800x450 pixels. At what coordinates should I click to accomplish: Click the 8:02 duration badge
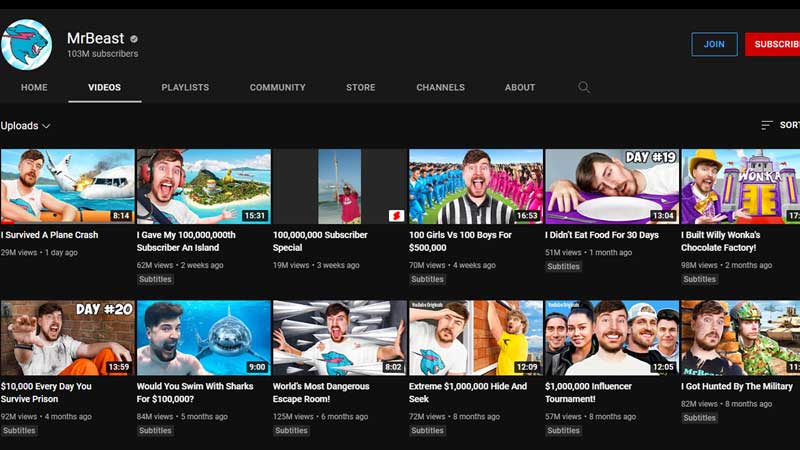tap(393, 367)
